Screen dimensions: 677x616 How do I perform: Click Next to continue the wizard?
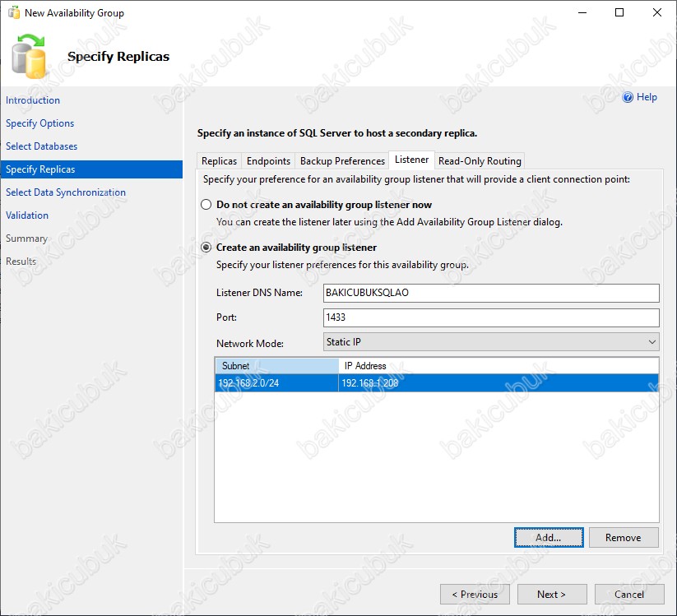[551, 594]
